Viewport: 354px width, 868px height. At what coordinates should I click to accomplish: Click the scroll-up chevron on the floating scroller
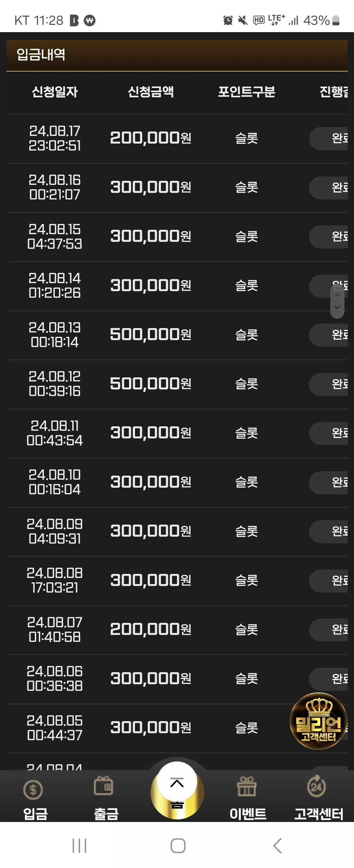pyautogui.click(x=338, y=295)
